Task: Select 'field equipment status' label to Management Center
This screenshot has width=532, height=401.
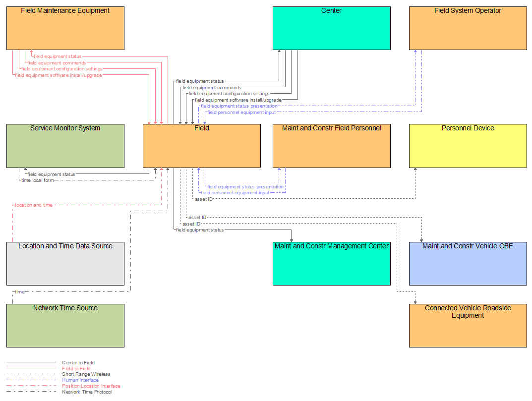Action: click(200, 230)
